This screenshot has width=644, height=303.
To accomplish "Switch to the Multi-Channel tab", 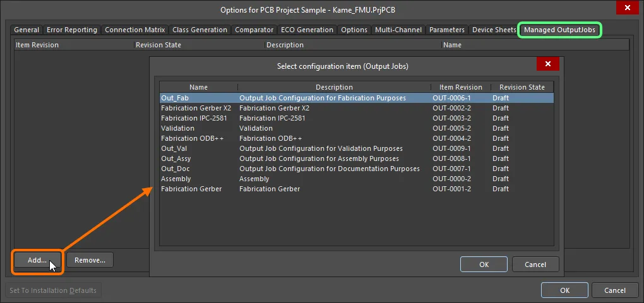I will (398, 30).
